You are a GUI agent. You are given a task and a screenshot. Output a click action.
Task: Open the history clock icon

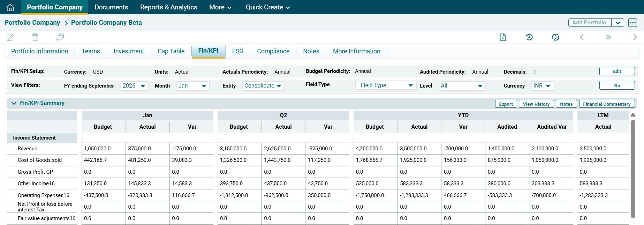[529, 37]
